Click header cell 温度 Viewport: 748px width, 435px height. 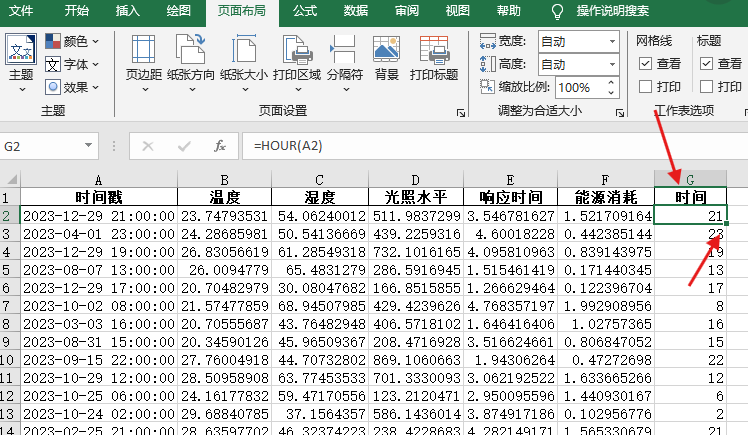pos(224,197)
